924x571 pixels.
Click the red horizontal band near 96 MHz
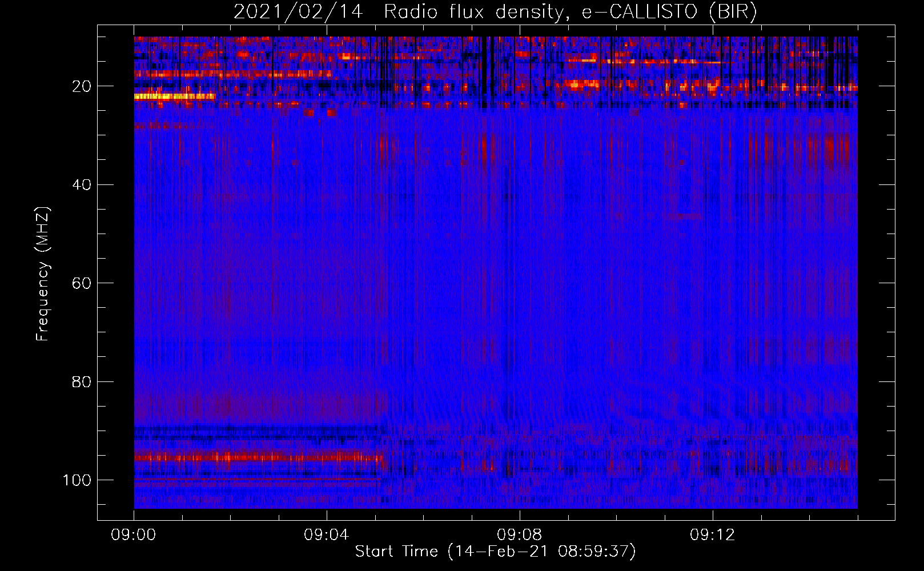(x=259, y=457)
